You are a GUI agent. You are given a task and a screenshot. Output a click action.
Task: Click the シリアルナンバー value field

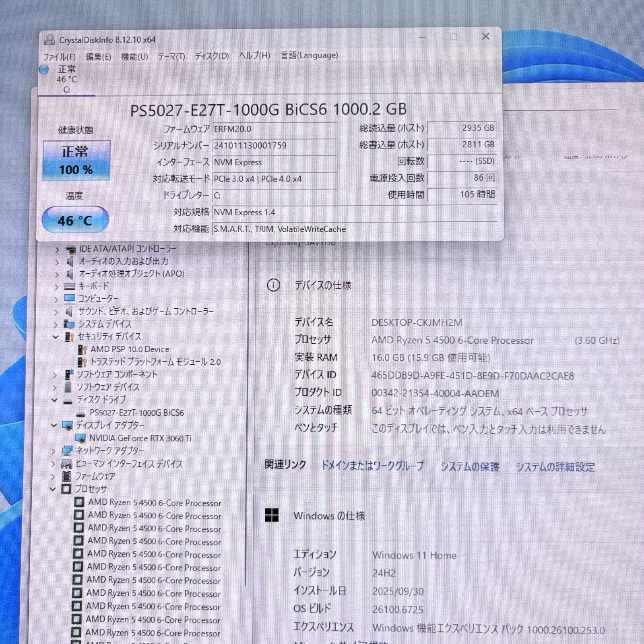point(275,146)
